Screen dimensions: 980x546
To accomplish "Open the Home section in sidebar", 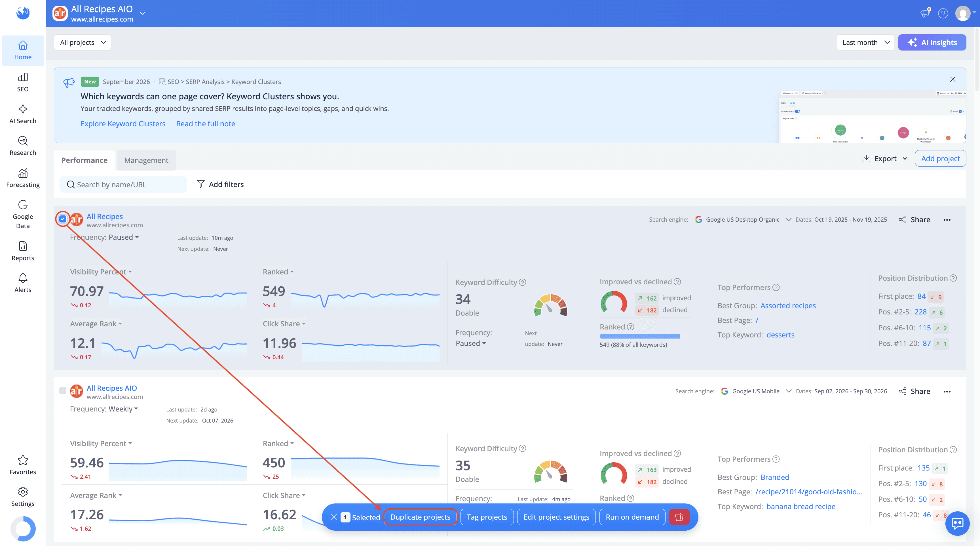I will coord(23,50).
